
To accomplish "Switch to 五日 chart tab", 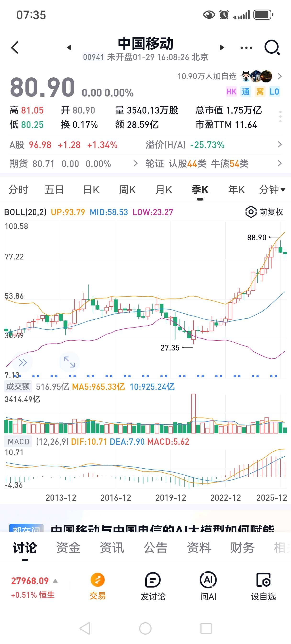I will [x=55, y=190].
